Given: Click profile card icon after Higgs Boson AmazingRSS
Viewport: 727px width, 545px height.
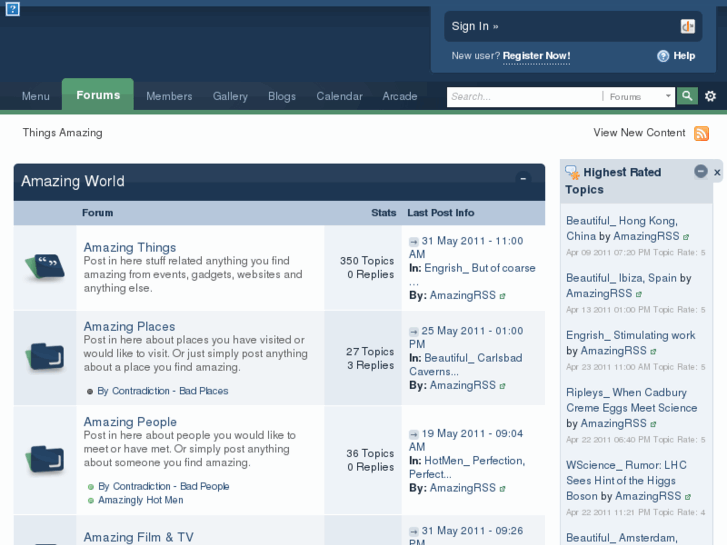Looking at the screenshot, I should click(x=688, y=497).
